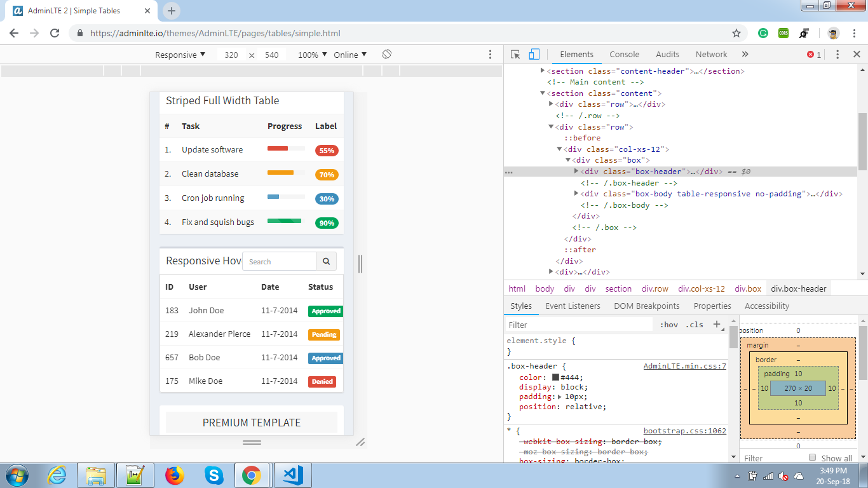Viewport: 868px width, 488px height.
Task: Toggle the device toolbar icon
Action: [532, 54]
